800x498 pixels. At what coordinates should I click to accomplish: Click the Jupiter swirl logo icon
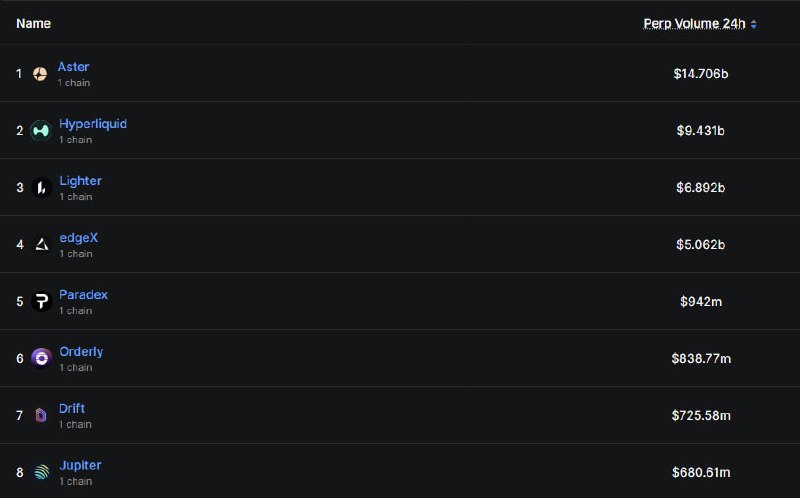41,472
